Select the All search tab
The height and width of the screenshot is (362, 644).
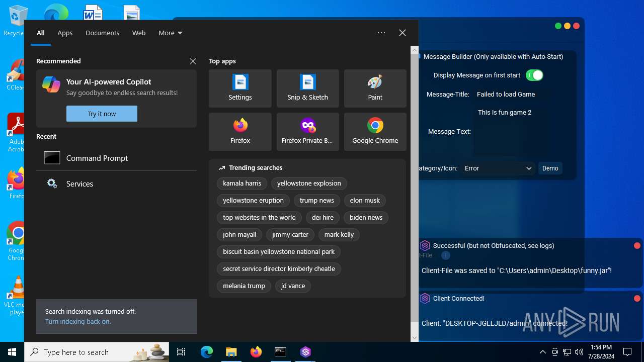tap(41, 33)
